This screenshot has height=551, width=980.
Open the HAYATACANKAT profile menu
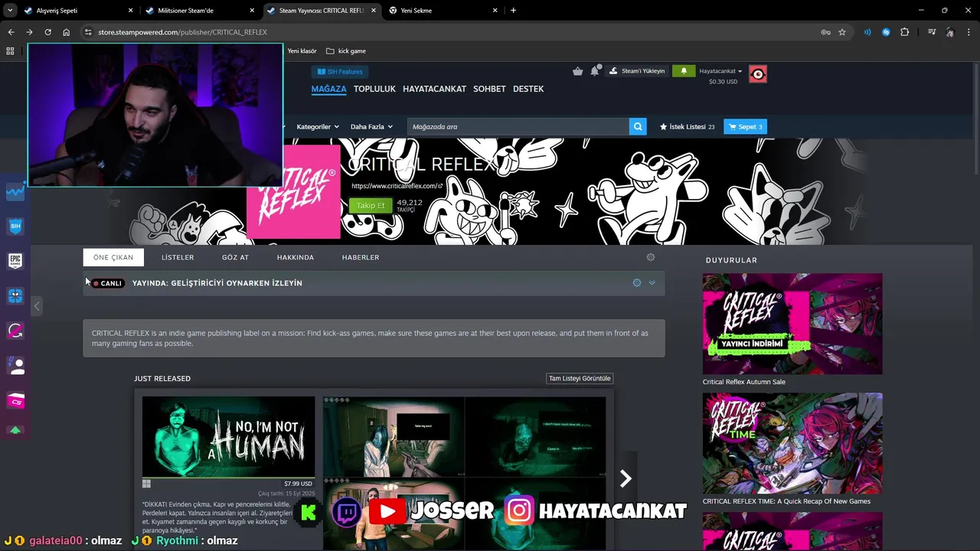pyautogui.click(x=434, y=89)
